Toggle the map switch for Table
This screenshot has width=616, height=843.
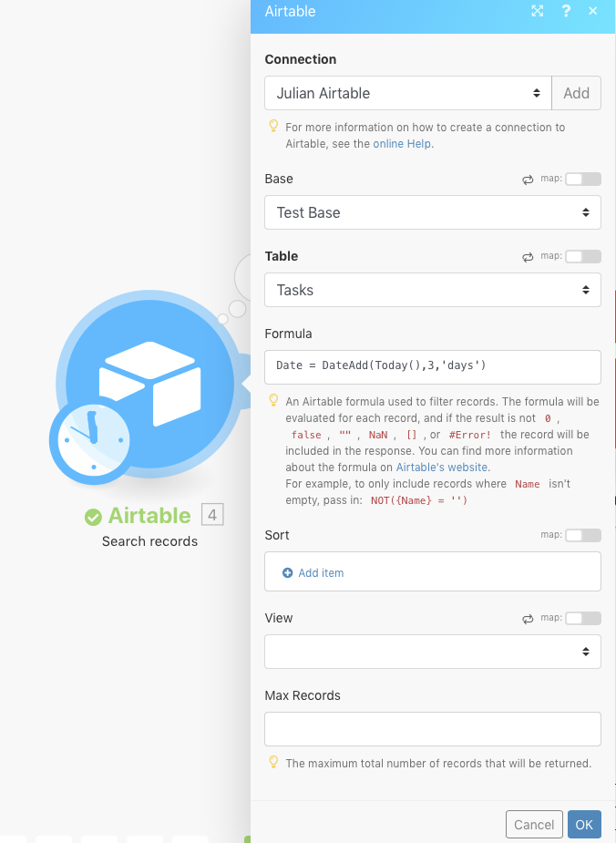583,256
